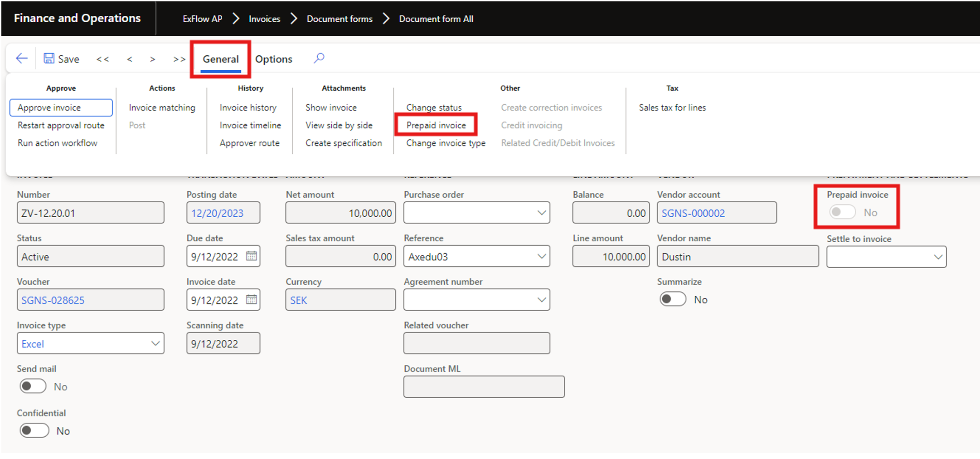Expand the Settle to invoice dropdown

point(938,257)
